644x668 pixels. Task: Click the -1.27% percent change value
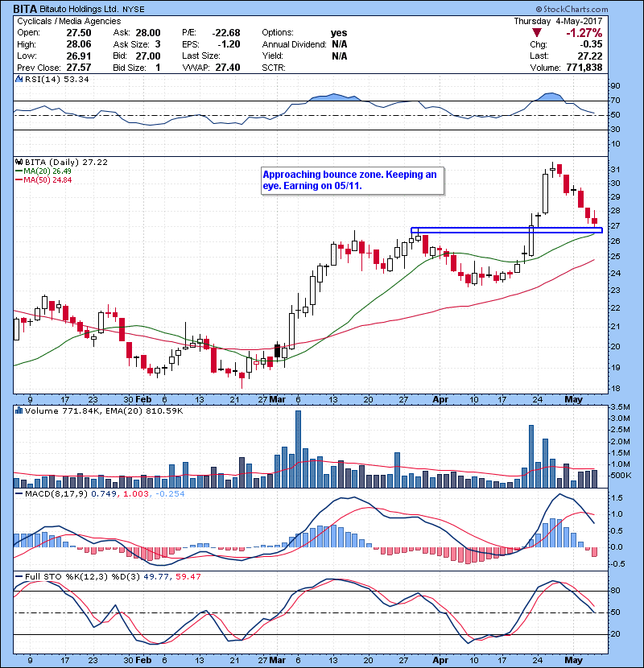(x=584, y=33)
